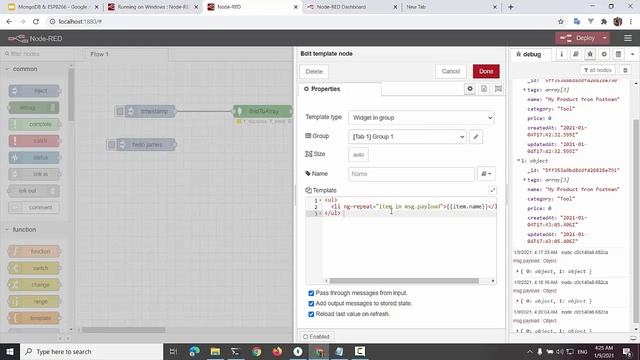Open the Node-RED hamburger main menu

(628, 38)
